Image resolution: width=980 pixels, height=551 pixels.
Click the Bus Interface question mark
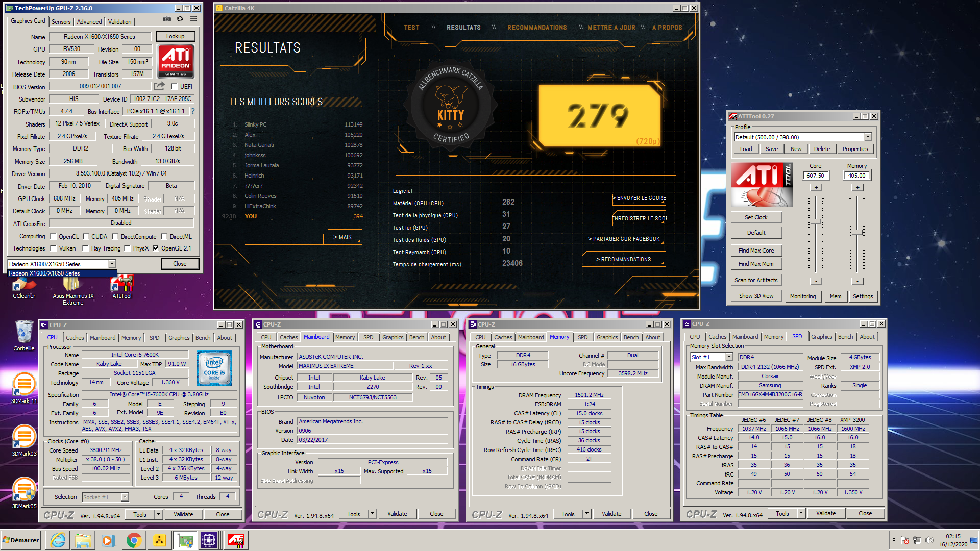(x=192, y=111)
